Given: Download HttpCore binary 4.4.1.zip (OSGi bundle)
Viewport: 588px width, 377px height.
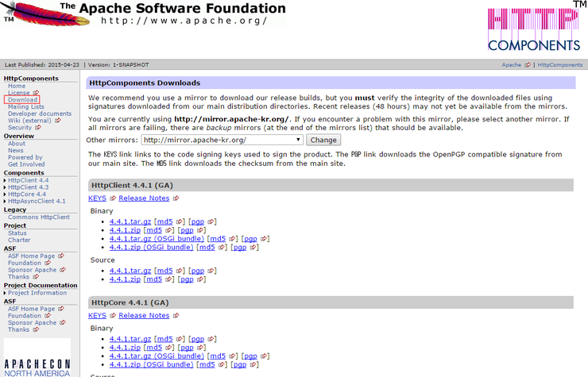Looking at the screenshot, I should [x=152, y=364].
